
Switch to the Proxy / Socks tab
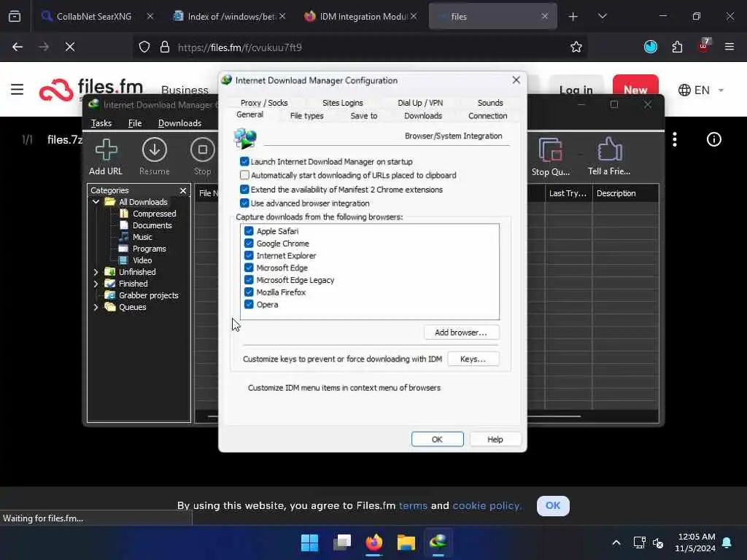coord(264,103)
